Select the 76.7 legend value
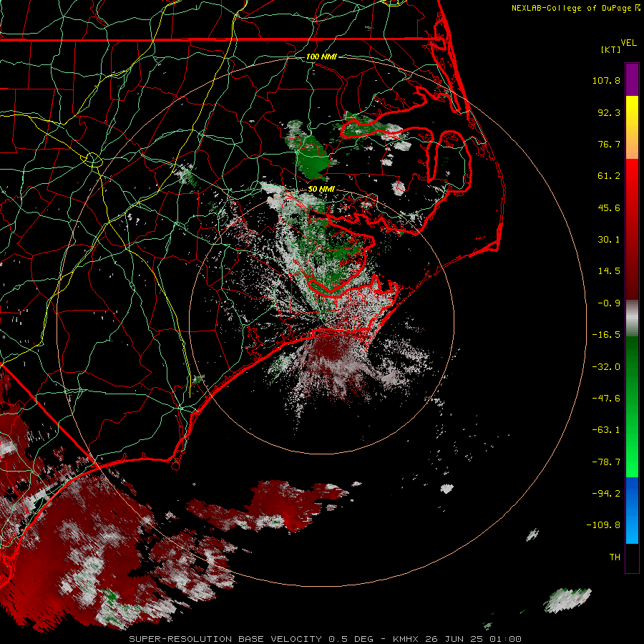Viewport: 644px width, 644px height. pos(609,144)
